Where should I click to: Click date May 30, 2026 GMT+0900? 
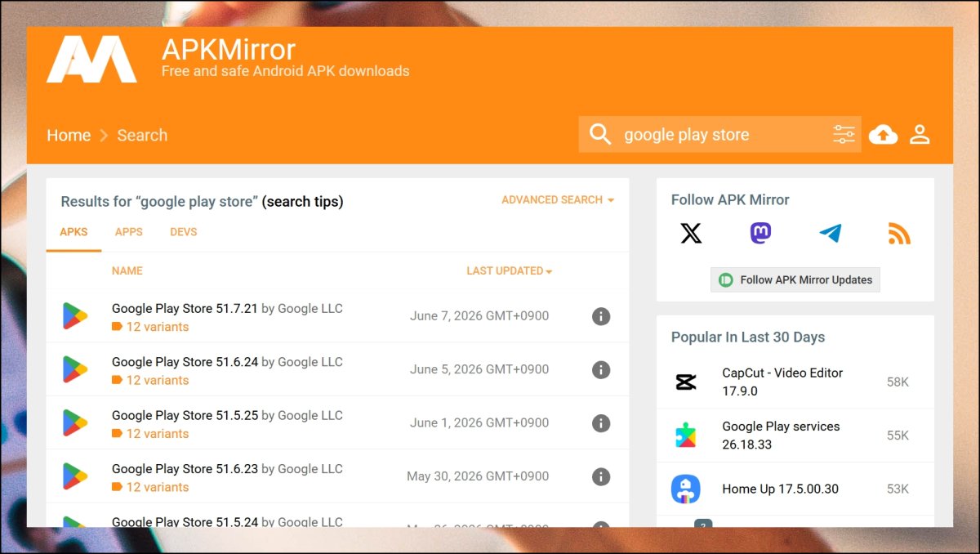tap(478, 476)
